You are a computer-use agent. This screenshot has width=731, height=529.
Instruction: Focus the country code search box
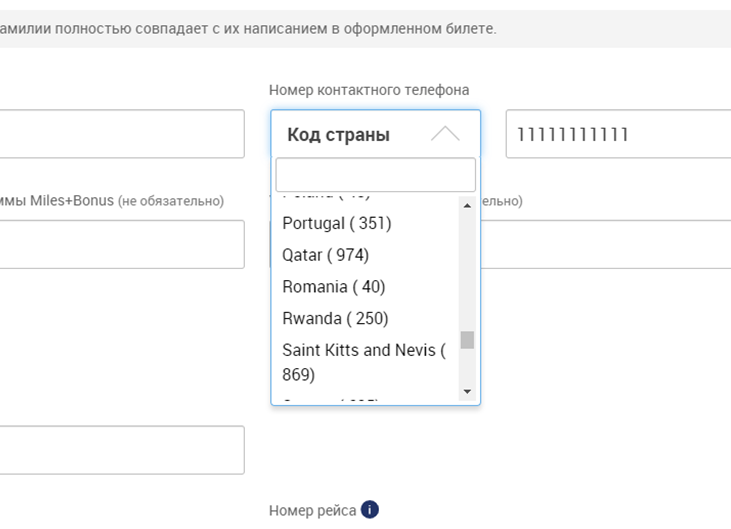pyautogui.click(x=375, y=175)
